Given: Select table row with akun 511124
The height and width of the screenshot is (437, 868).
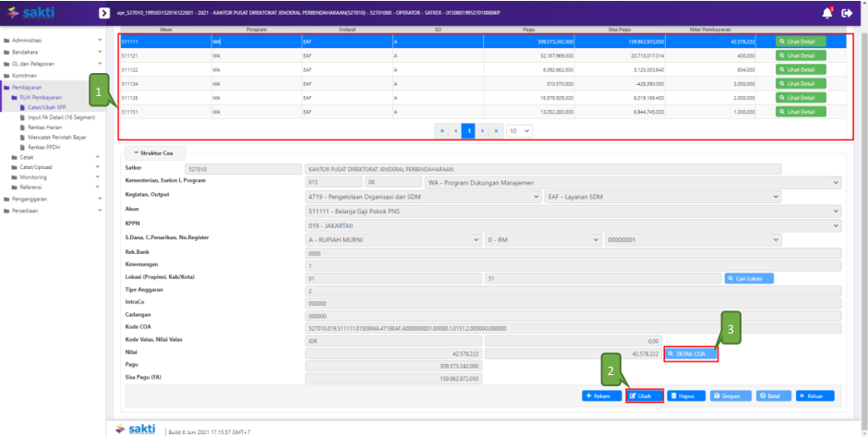Looking at the screenshot, I should [369, 83].
